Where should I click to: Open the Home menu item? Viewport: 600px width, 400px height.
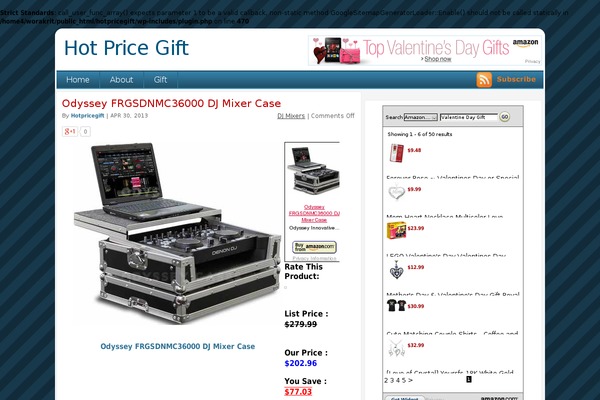click(x=78, y=80)
